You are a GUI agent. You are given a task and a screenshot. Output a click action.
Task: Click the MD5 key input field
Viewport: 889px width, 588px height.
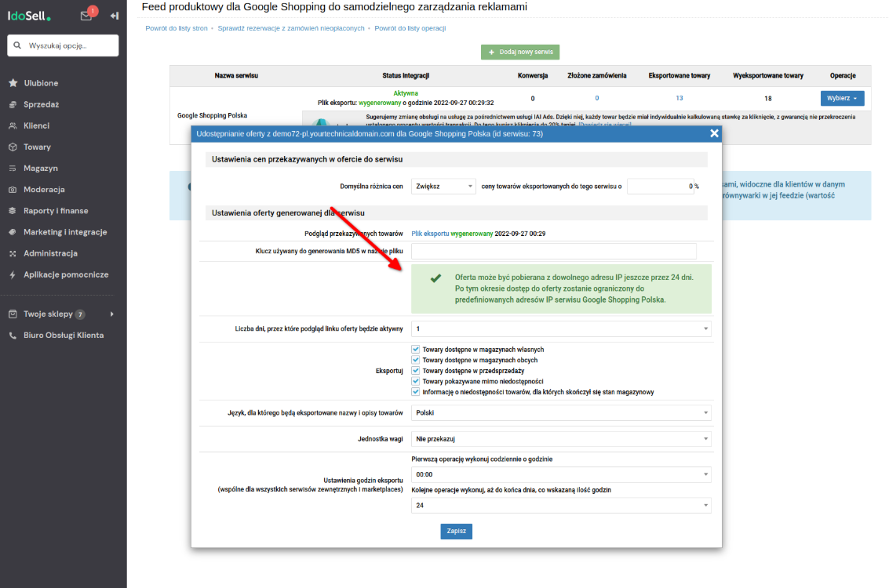[x=554, y=252]
